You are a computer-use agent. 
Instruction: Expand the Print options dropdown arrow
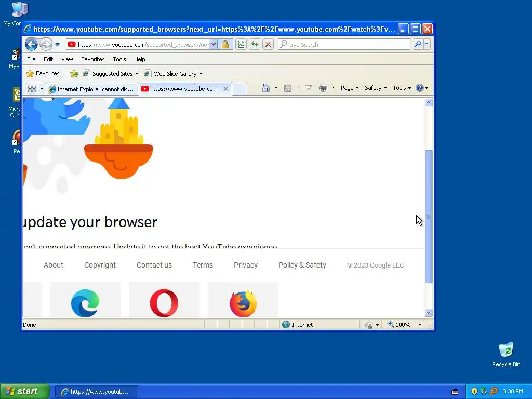(x=333, y=88)
